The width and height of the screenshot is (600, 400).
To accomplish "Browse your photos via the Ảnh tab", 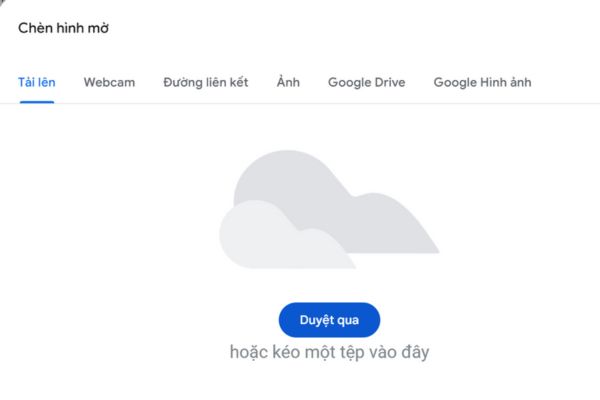I will tap(288, 82).
